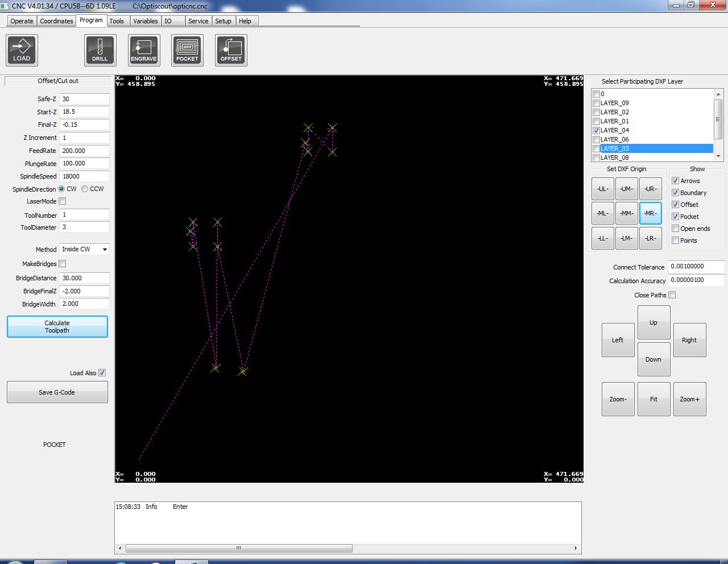
Task: Select CCW spindle direction
Action: coord(85,189)
